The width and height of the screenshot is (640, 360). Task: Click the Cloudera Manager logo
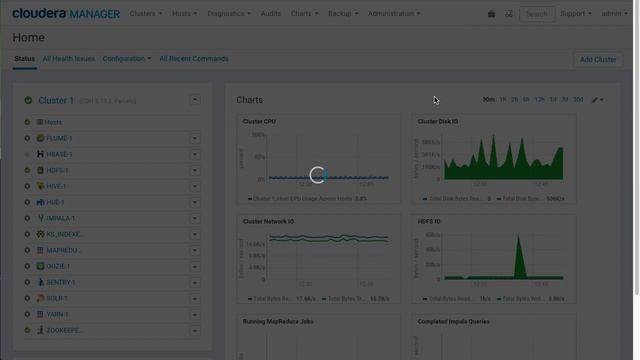tap(66, 13)
